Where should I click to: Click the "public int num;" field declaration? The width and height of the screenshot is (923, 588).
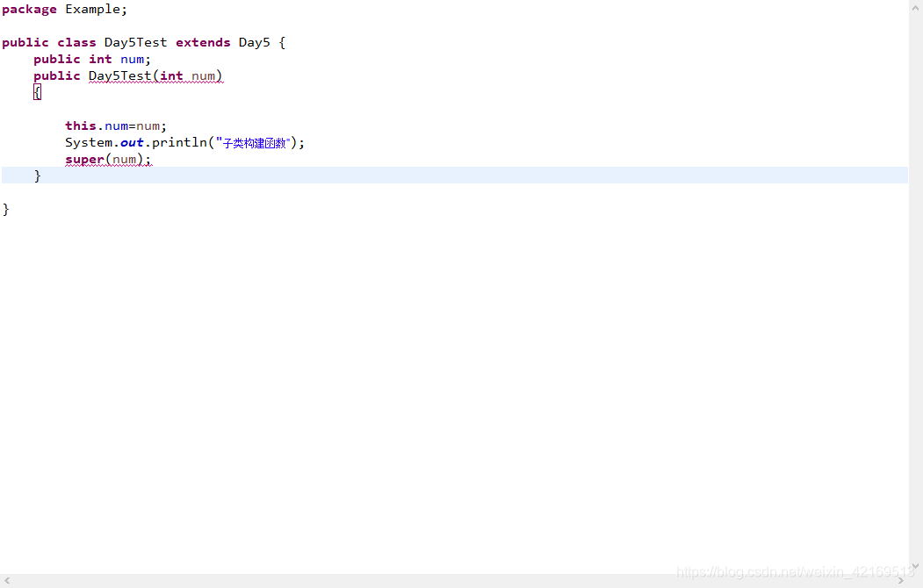click(x=90, y=59)
